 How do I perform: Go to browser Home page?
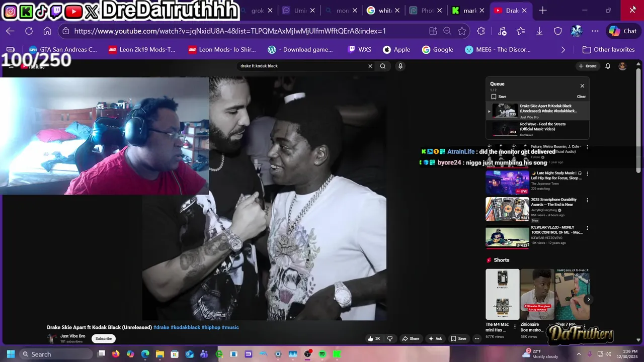click(x=47, y=31)
